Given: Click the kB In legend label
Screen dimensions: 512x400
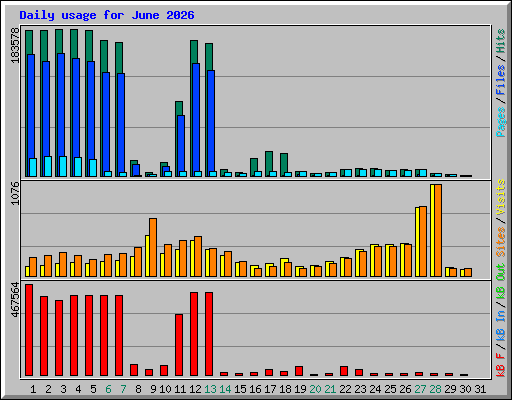Looking at the screenshot, I should [501, 325].
